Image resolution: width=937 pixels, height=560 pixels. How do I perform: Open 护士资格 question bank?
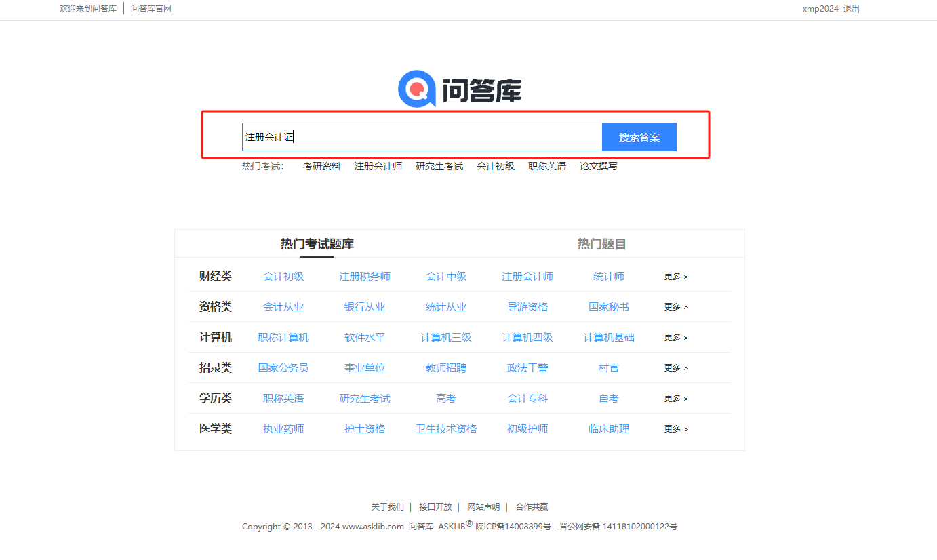coord(365,429)
